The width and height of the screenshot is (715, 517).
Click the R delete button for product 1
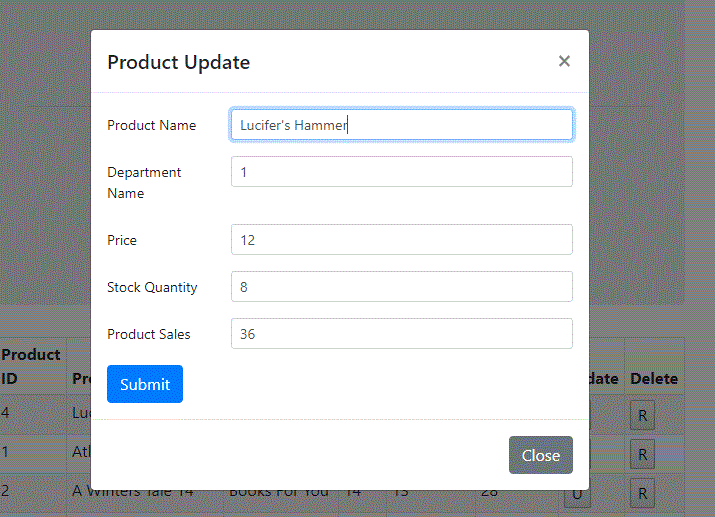click(642, 454)
